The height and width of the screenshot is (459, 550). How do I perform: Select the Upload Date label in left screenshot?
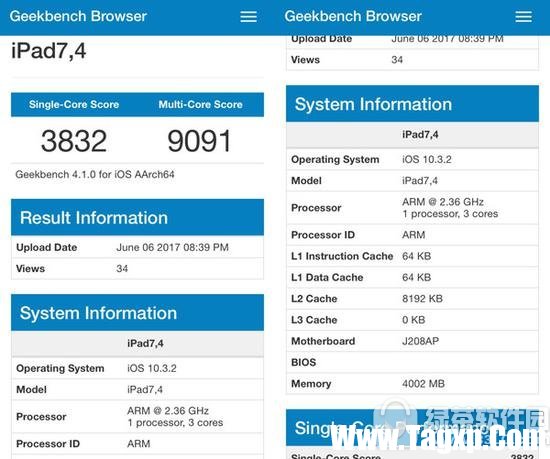pyautogui.click(x=47, y=247)
